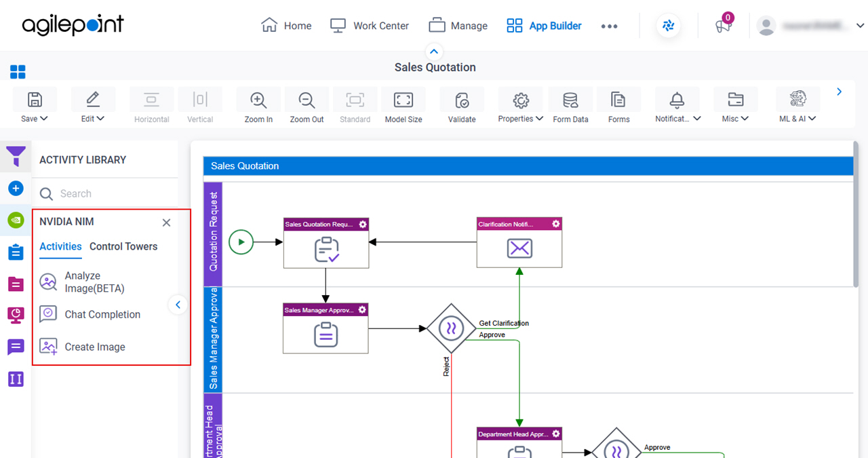Expand the Notifications dropdown arrow
Image resolution: width=868 pixels, height=458 pixels.
697,119
